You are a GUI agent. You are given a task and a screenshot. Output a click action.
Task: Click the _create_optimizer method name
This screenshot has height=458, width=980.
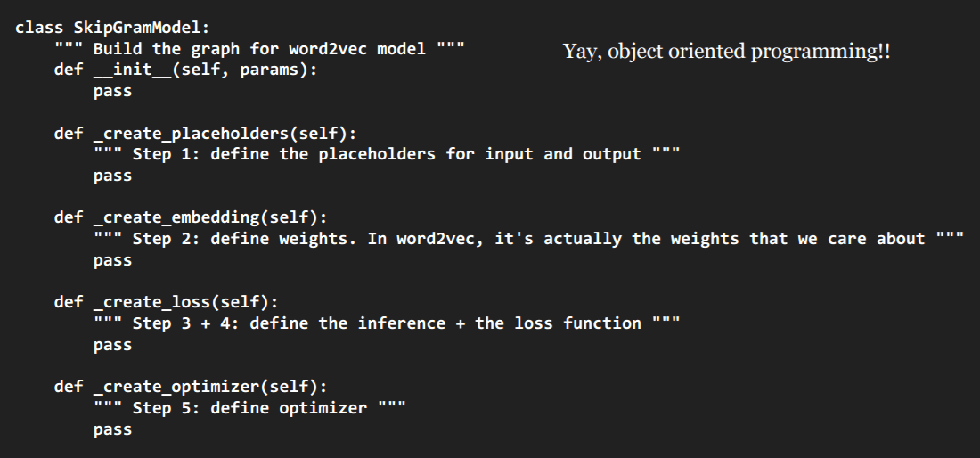pos(180,387)
